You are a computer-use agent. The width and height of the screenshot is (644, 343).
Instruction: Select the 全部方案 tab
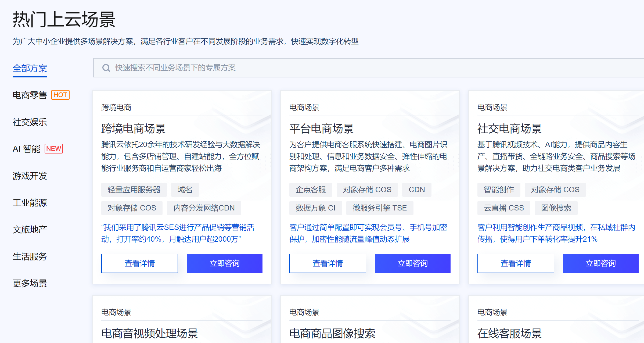click(30, 69)
